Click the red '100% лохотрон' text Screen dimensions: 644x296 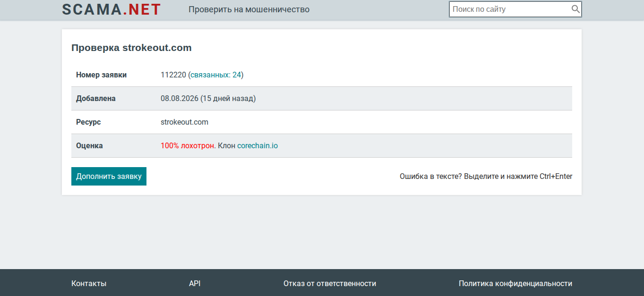click(x=187, y=145)
